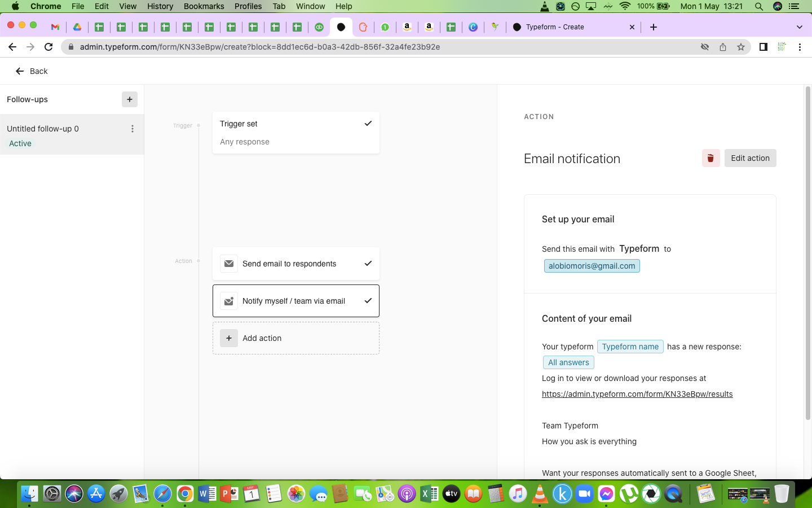Click the envelope icon on Notify myself action
Viewport: 812px width, 508px height.
point(229,301)
